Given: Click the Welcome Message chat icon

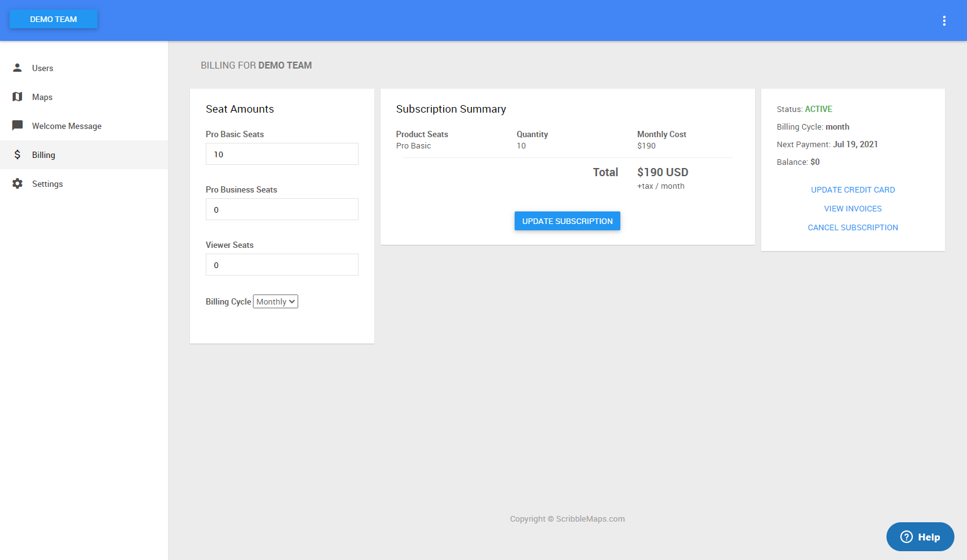Looking at the screenshot, I should tap(18, 126).
